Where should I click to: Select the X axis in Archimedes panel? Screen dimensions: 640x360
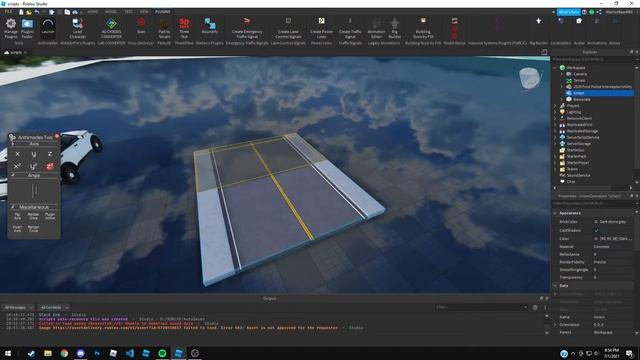[x=17, y=154]
